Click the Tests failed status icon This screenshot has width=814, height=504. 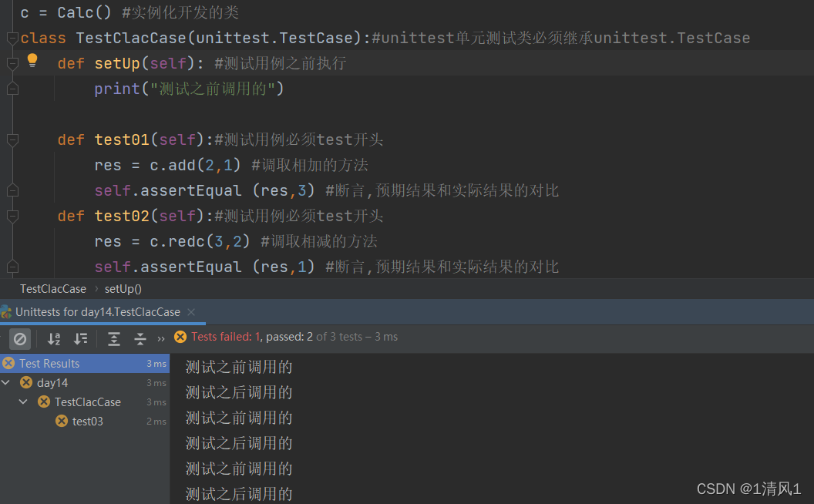click(180, 337)
